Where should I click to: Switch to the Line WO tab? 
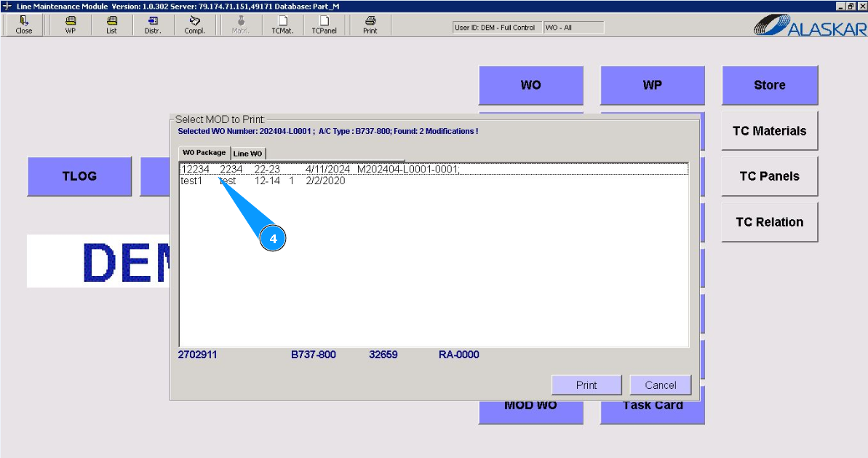click(247, 154)
